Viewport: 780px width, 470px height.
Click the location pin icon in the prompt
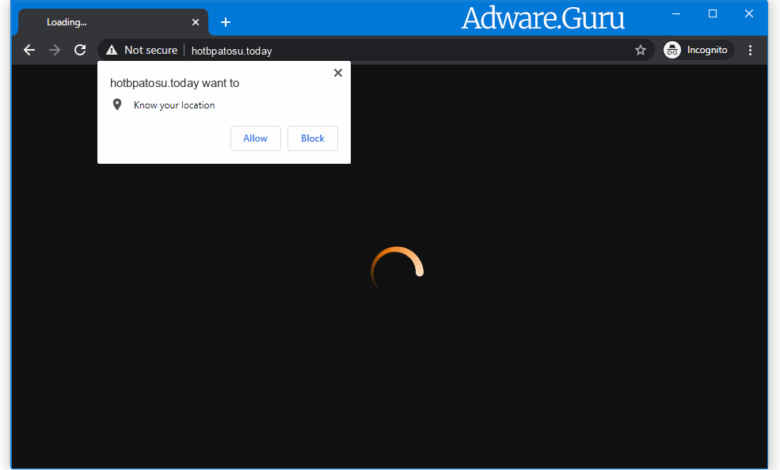117,105
